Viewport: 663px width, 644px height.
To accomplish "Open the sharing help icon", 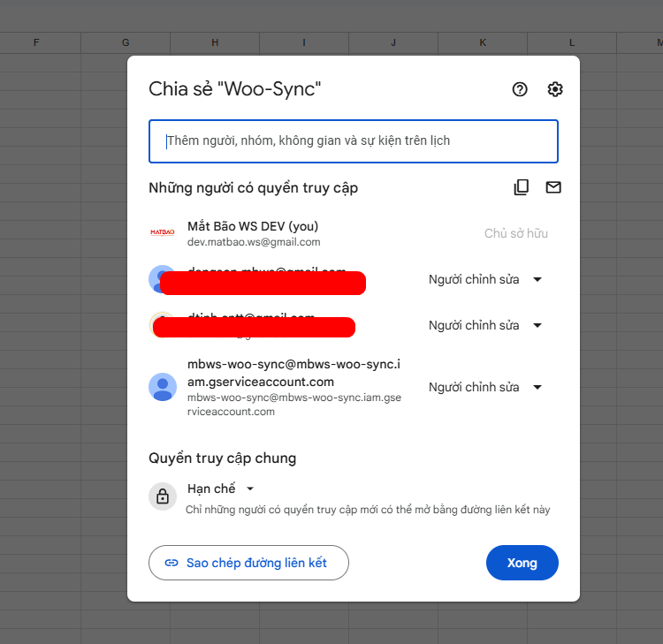I will tap(520, 89).
